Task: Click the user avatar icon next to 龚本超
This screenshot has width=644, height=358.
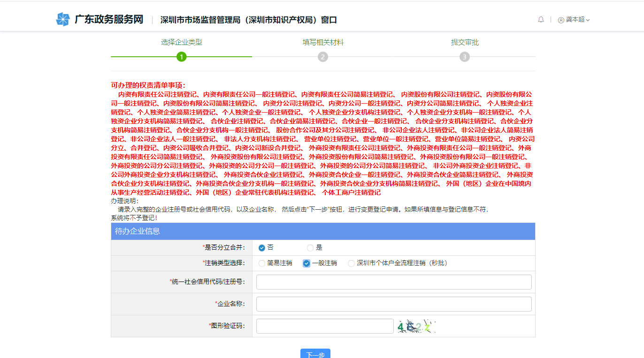Action: [x=561, y=20]
